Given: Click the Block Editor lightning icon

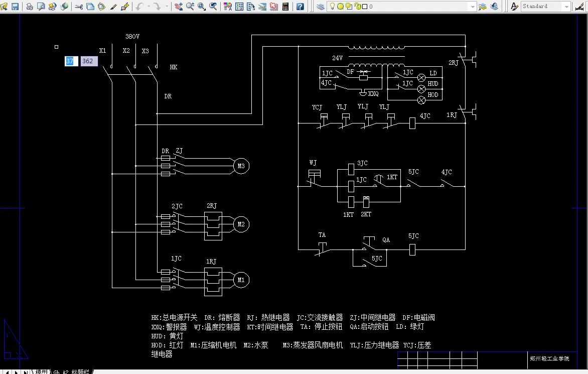Looking at the screenshot, I should pos(125,6).
